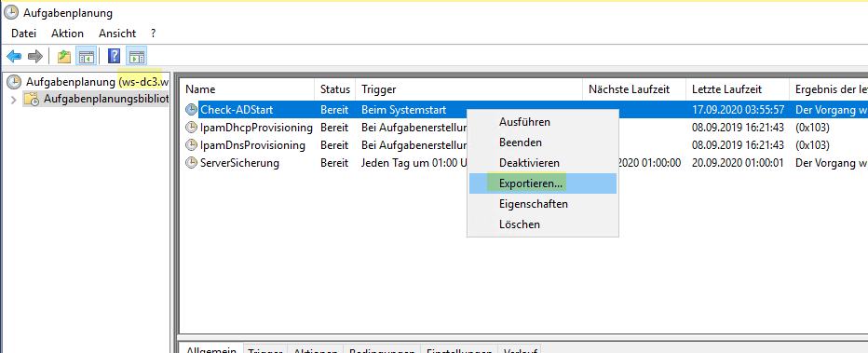
Task: Click the (0x103) result of IpamDnsProvisioning
Action: pyautogui.click(x=812, y=145)
